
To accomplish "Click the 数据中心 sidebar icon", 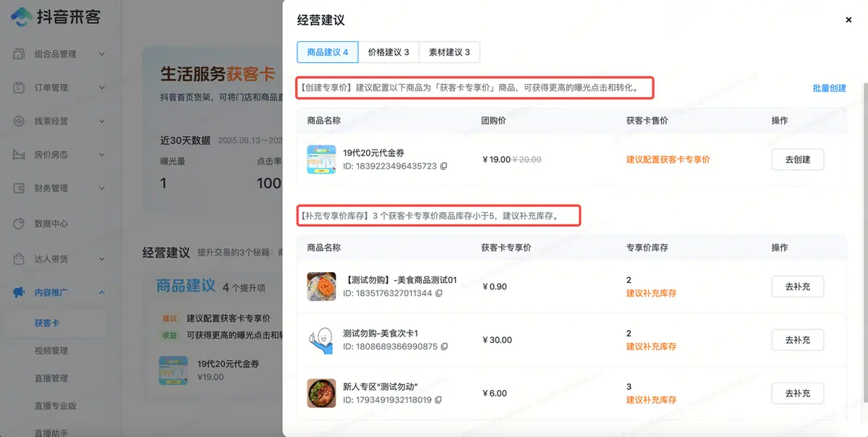I will [x=20, y=224].
